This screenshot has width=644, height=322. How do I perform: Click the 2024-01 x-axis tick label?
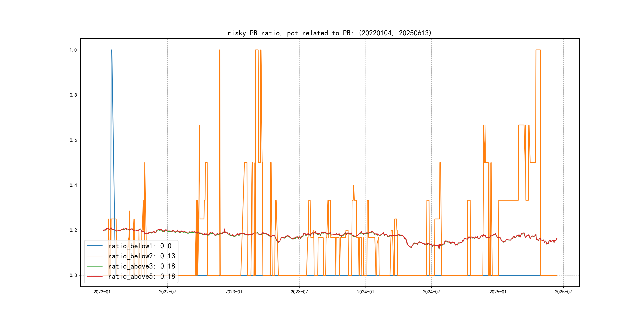(366, 292)
